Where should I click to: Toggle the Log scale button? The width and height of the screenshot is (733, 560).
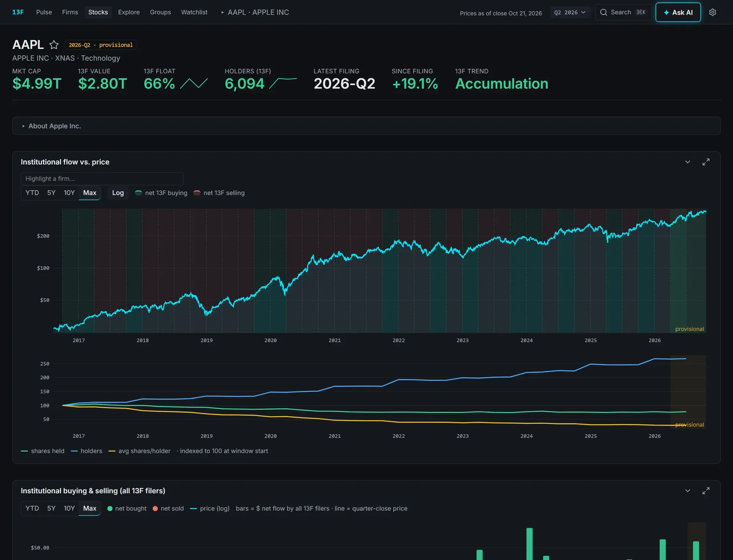118,193
